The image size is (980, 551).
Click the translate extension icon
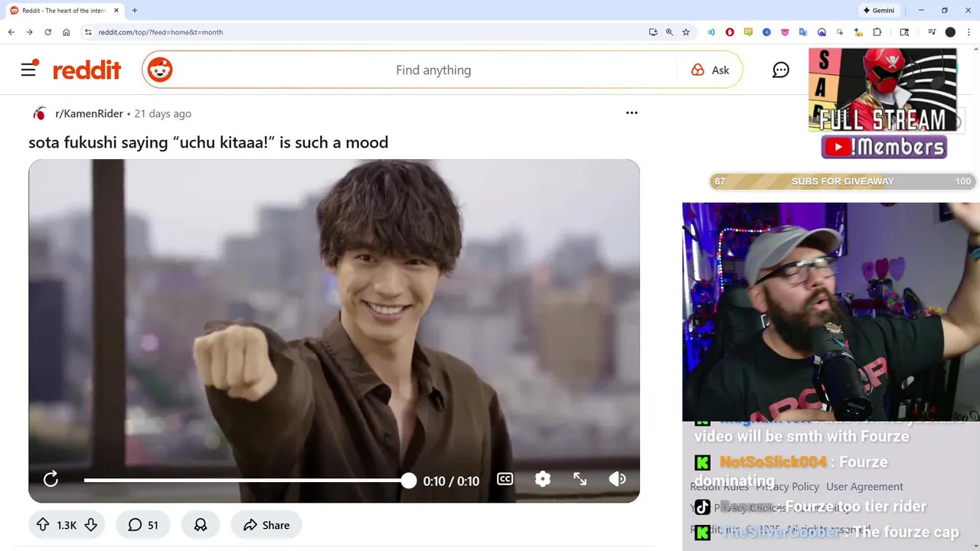pos(803,32)
